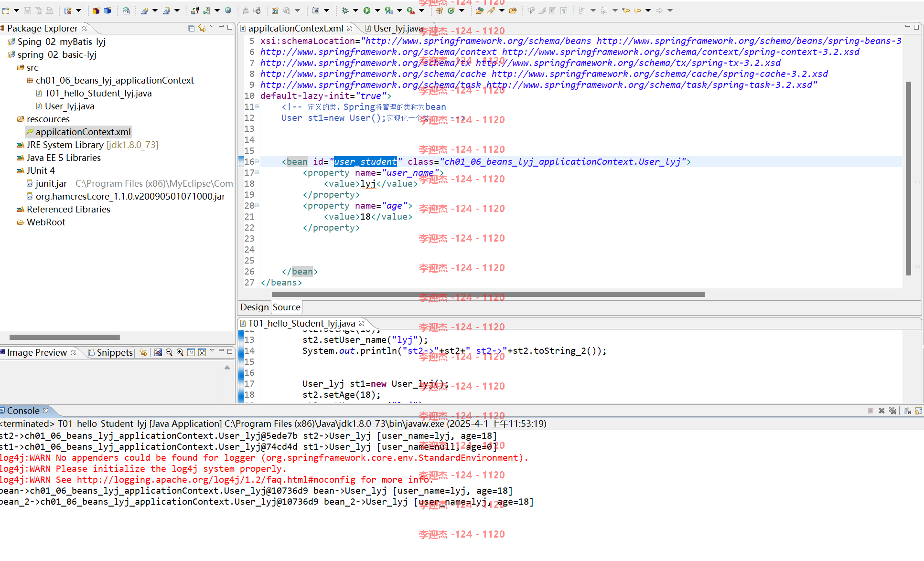The image size is (924, 561).
Task: Open Image Preview view menu triangle
Action: coord(212,350)
